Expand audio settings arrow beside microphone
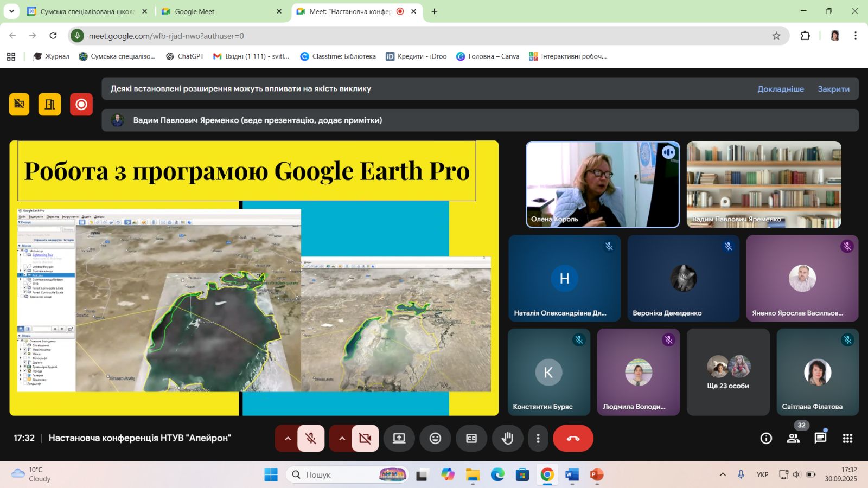Image resolution: width=868 pixels, height=488 pixels. [288, 438]
